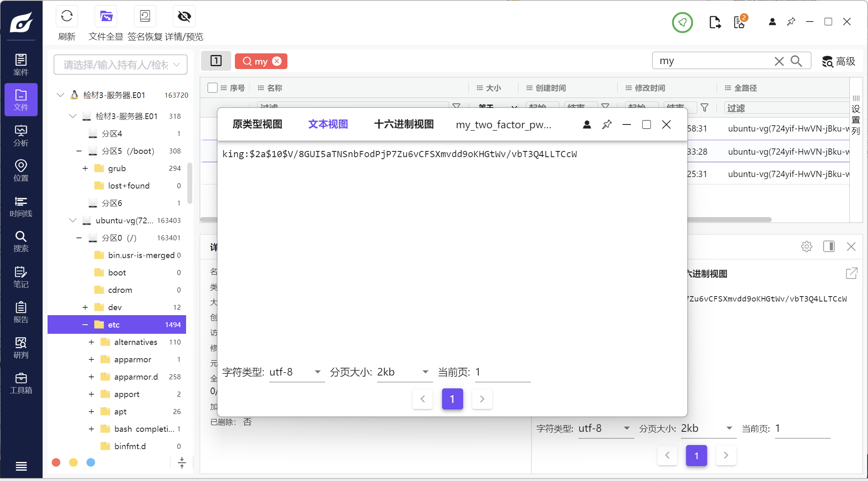Open the 文件 files sidebar item
This screenshot has height=481, width=868.
pos(21,100)
